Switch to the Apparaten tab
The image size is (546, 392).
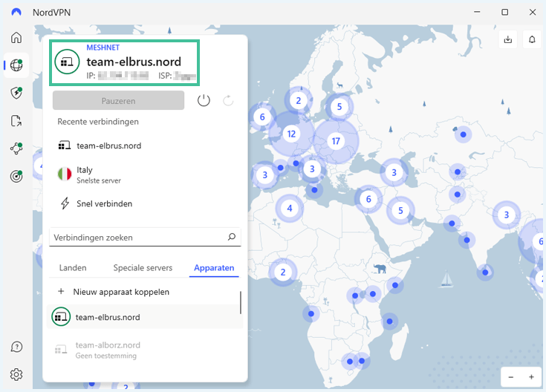[x=214, y=268]
